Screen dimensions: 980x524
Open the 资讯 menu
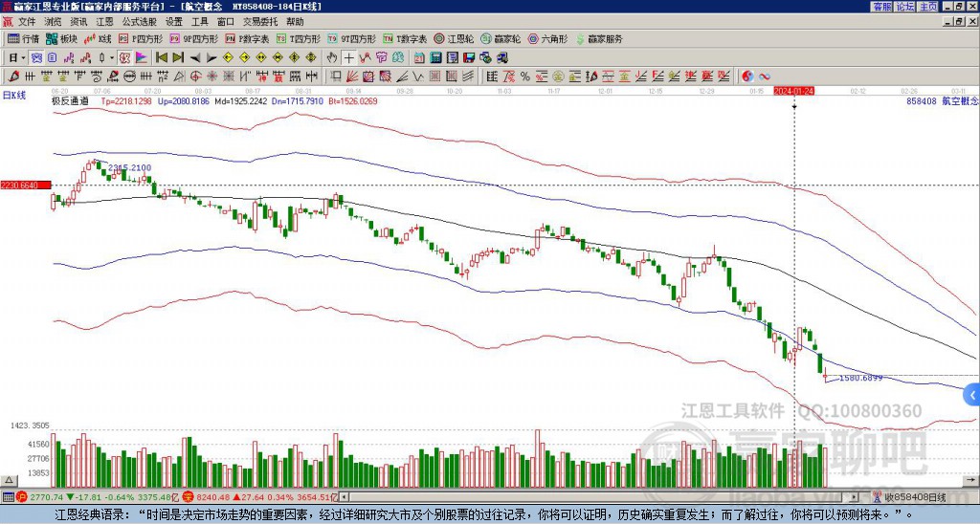(x=78, y=22)
